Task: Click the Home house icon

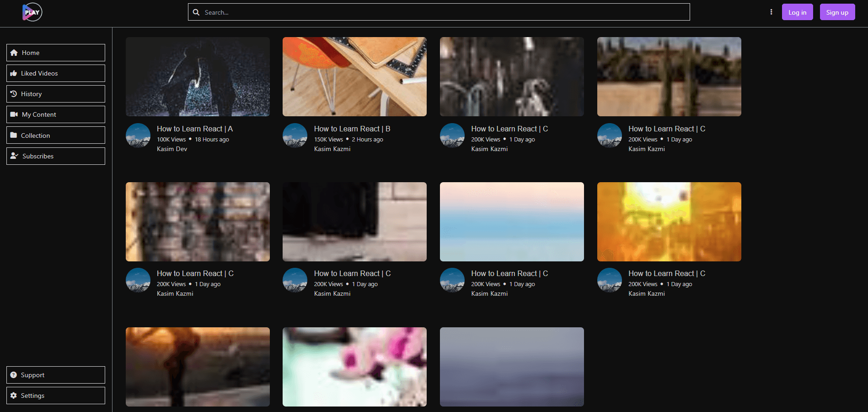Action: tap(14, 53)
